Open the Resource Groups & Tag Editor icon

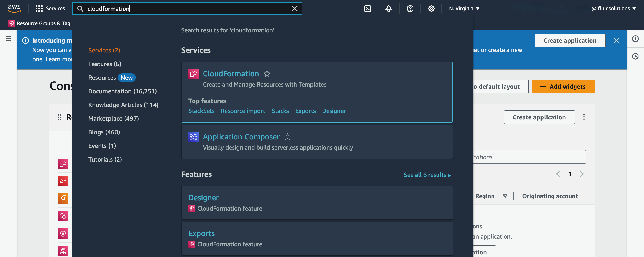point(11,23)
